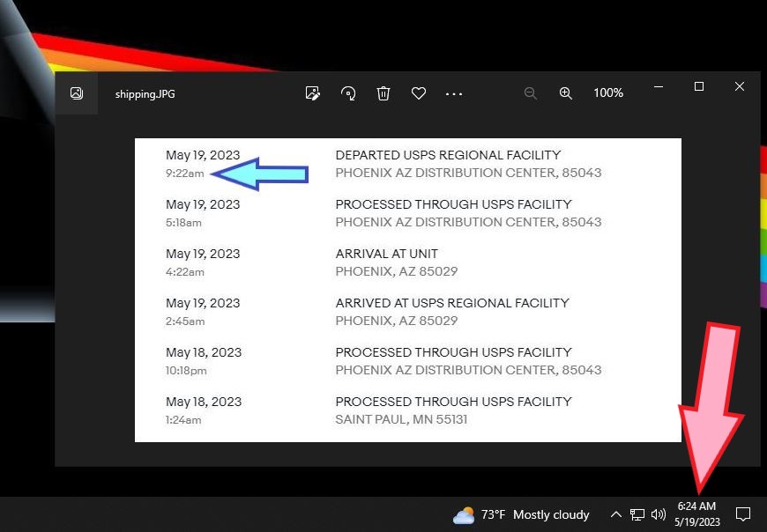Open the speaker volume tray icon

click(x=659, y=514)
